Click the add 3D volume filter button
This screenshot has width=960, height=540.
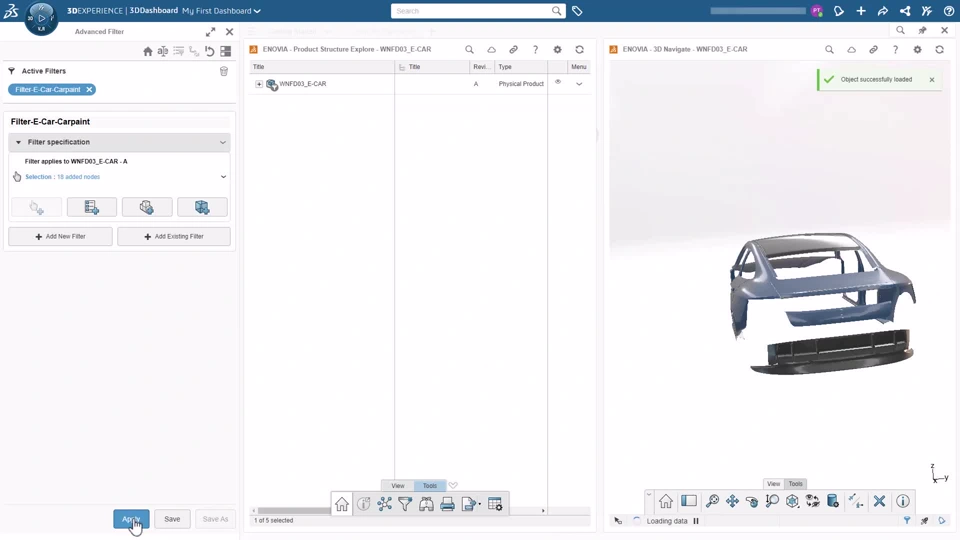[202, 207]
